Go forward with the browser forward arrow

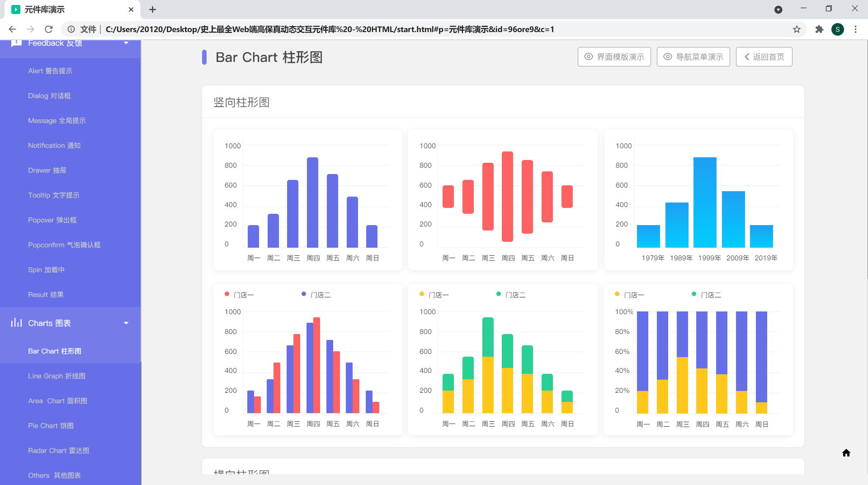click(31, 29)
